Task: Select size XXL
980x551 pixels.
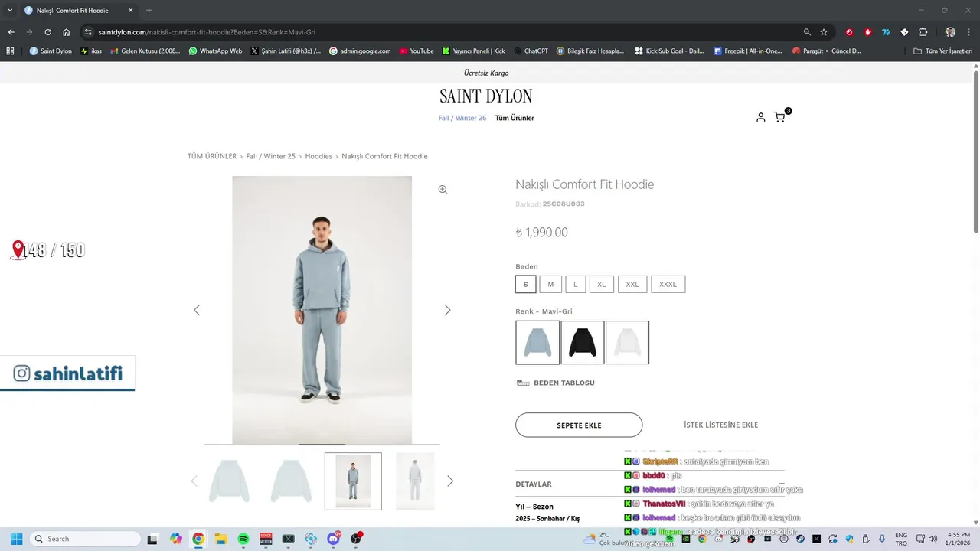Action: (x=632, y=284)
